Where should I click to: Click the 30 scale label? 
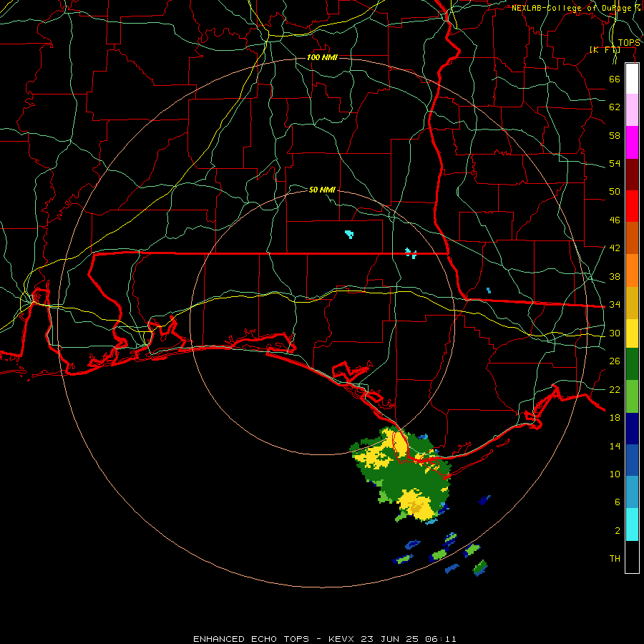tap(615, 333)
